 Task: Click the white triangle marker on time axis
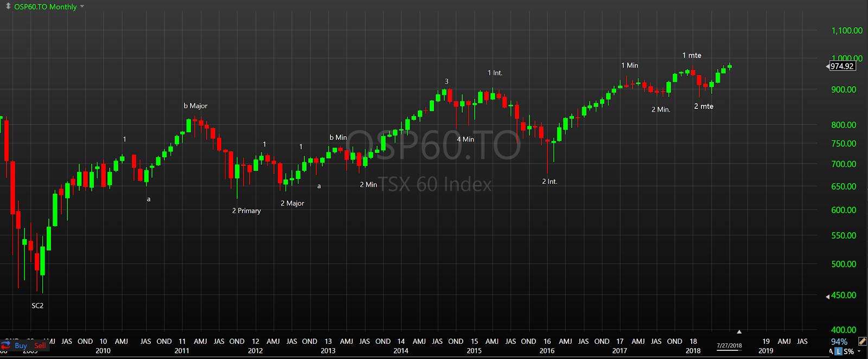[739, 331]
